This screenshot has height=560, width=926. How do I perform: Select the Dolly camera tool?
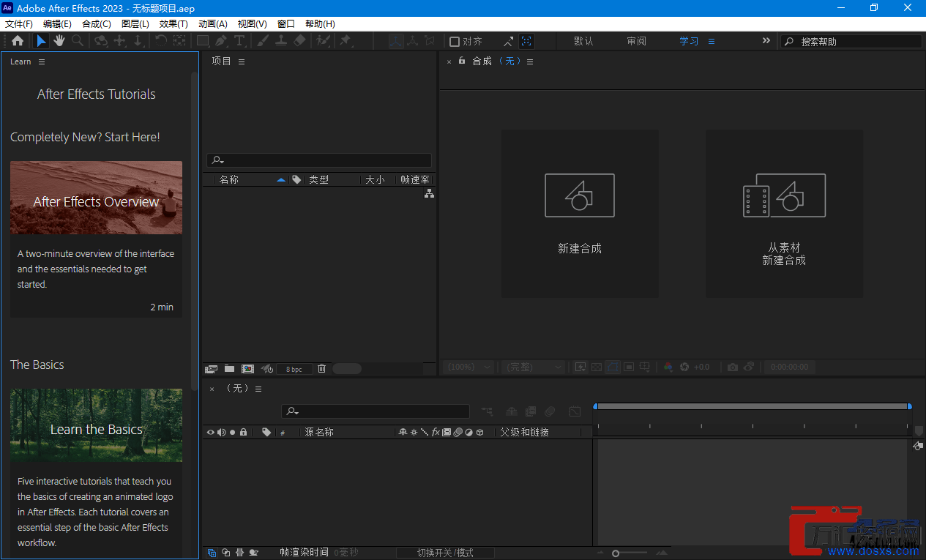138,41
